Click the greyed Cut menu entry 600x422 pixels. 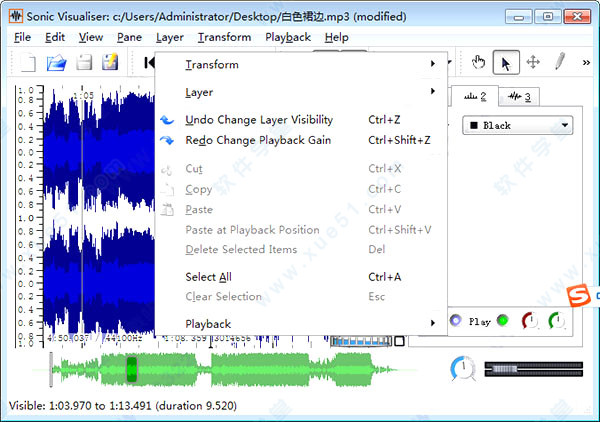[x=301, y=168]
